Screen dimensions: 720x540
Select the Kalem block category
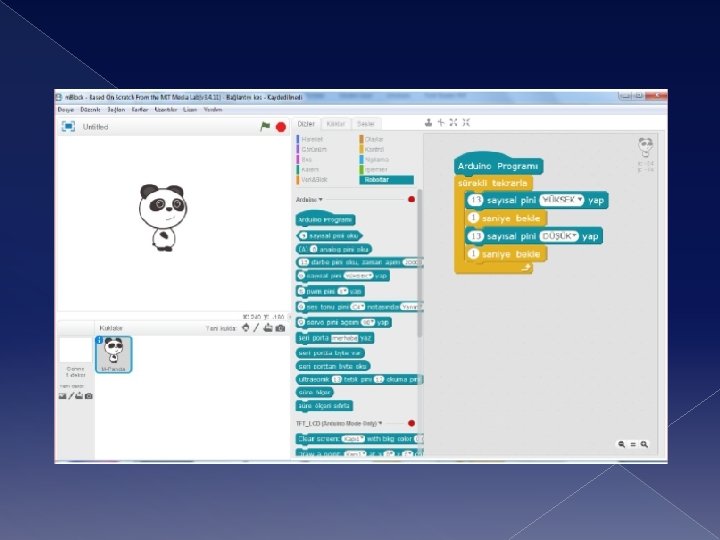[308, 169]
